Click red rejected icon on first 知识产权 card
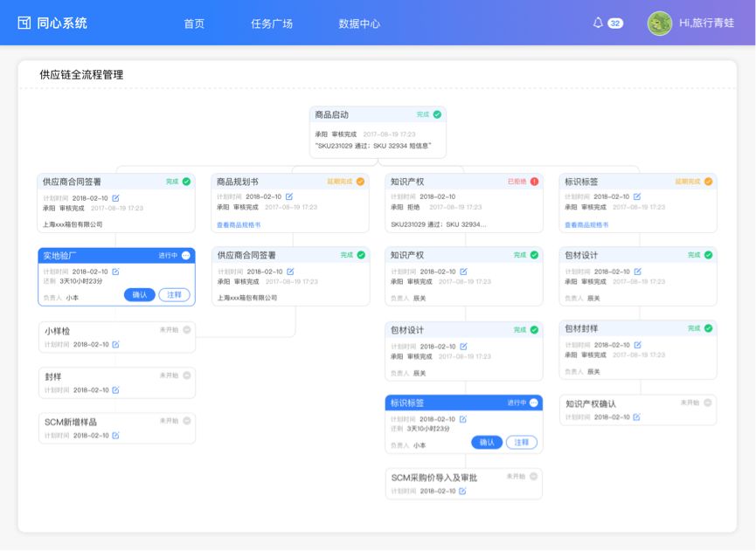Image resolution: width=756 pixels, height=551 pixels. point(534,182)
